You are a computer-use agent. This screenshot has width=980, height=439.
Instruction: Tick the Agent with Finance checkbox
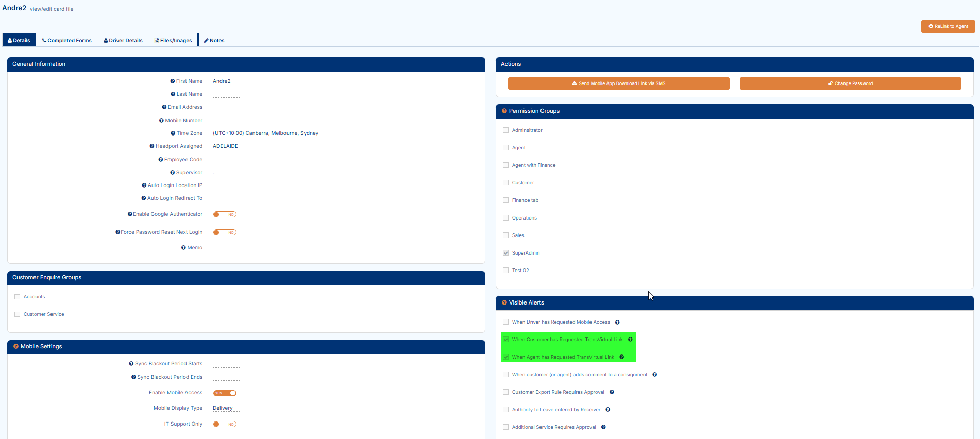coord(506,165)
